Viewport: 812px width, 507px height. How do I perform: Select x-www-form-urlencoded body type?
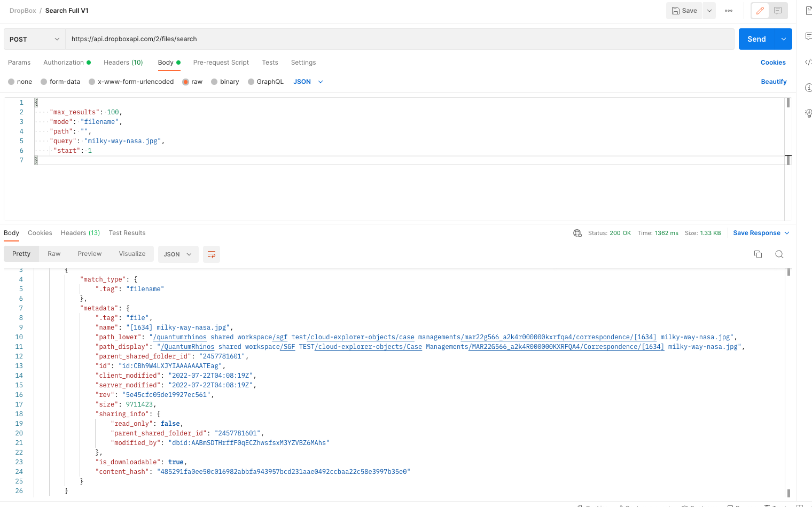point(131,82)
